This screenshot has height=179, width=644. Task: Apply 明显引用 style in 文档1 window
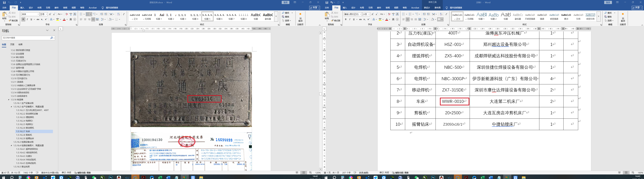click(x=590, y=16)
